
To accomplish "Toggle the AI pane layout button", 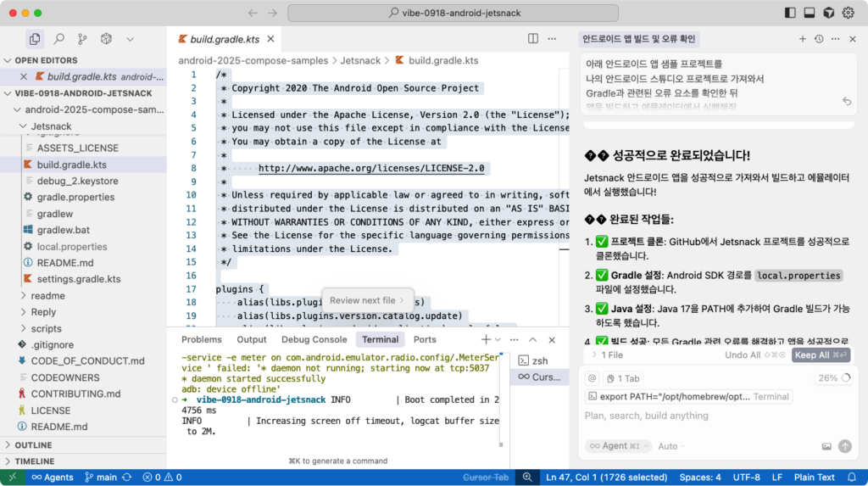I will (829, 13).
